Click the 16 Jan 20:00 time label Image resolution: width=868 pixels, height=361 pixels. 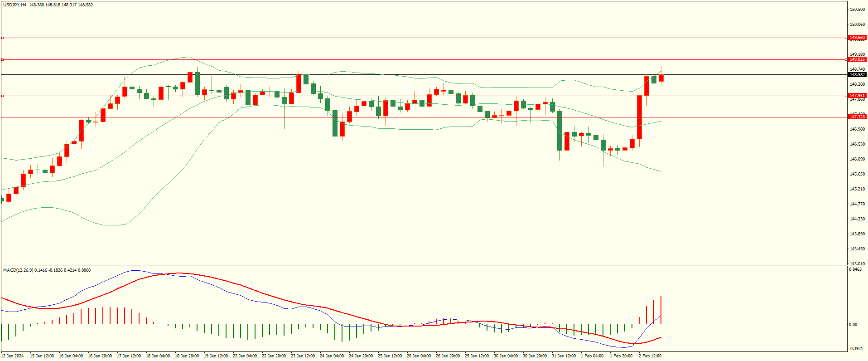(100, 356)
